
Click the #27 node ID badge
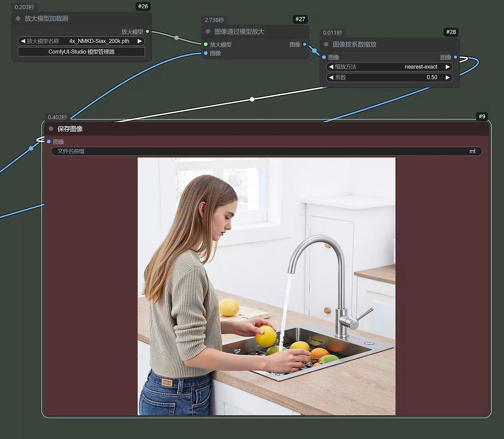pyautogui.click(x=300, y=19)
